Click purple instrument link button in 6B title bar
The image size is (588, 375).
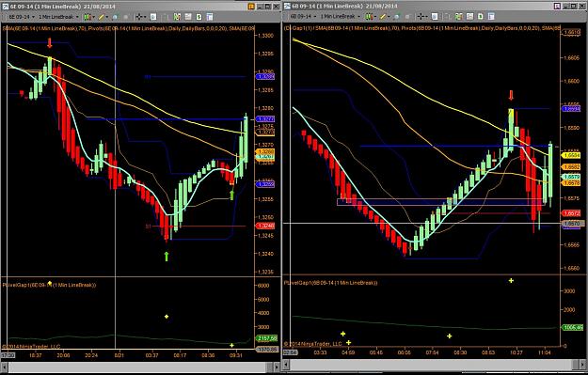click(x=557, y=6)
